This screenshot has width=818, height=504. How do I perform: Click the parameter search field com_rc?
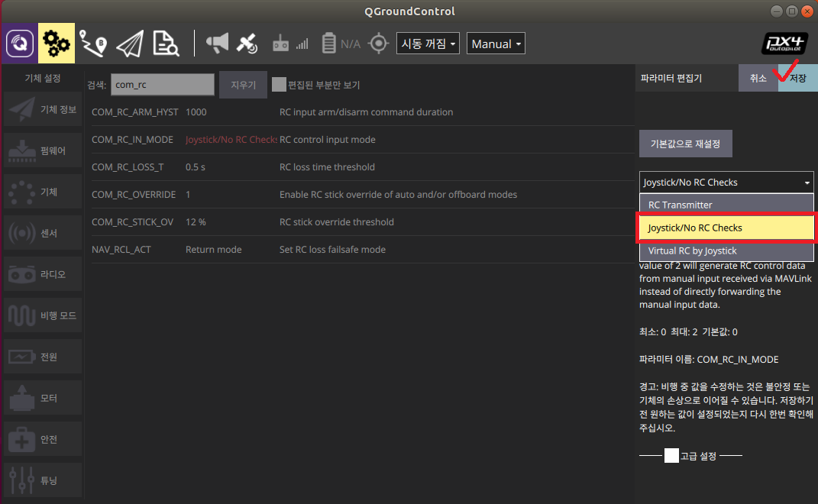click(162, 85)
